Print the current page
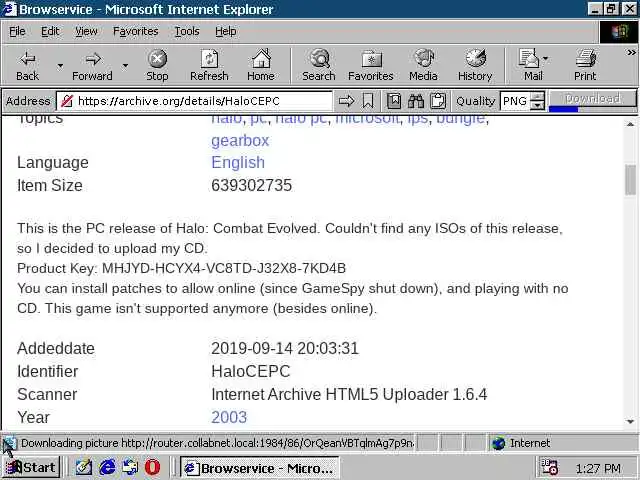Image resolution: width=640 pixels, height=480 pixels. [585, 66]
